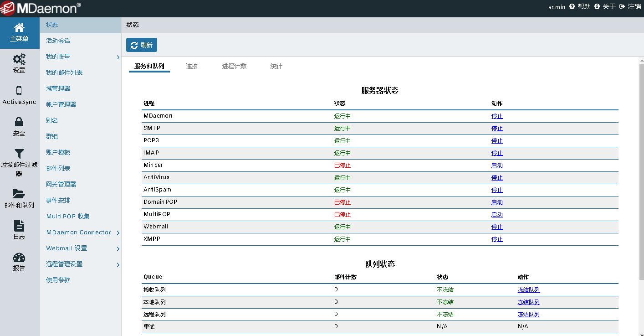
Task: Click the 帮助 text link
Action: (584, 7)
